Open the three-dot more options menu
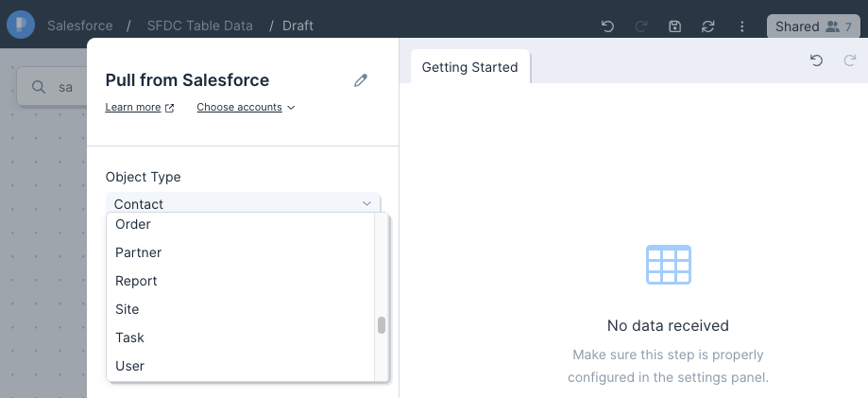868x398 pixels. [x=742, y=26]
